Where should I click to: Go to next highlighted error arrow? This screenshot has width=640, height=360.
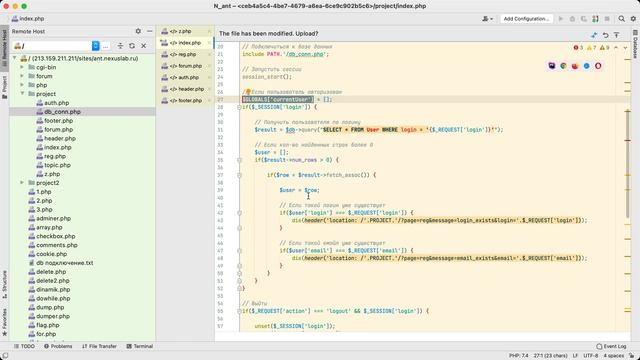(x=625, y=48)
